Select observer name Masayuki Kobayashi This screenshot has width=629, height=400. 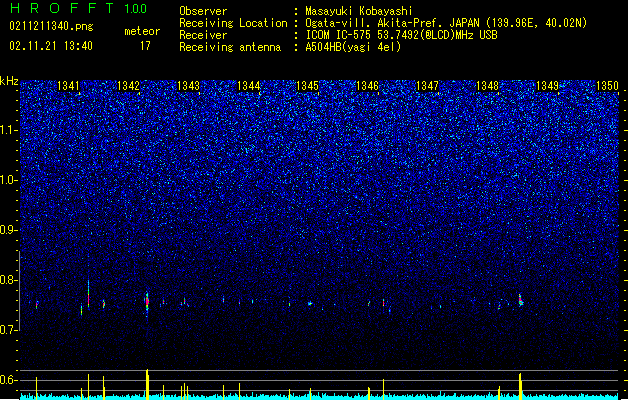tap(359, 11)
